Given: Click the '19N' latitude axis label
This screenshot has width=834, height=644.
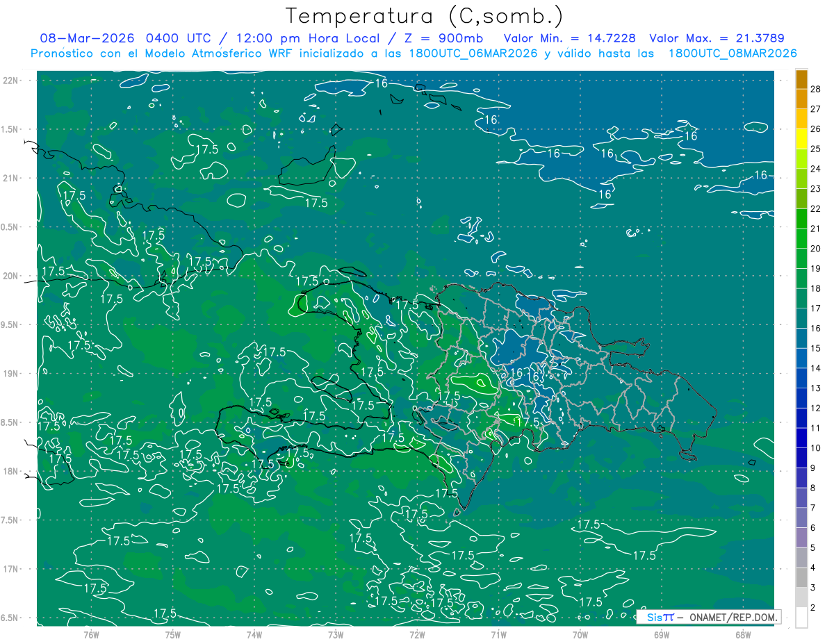Looking at the screenshot, I should tap(10, 374).
